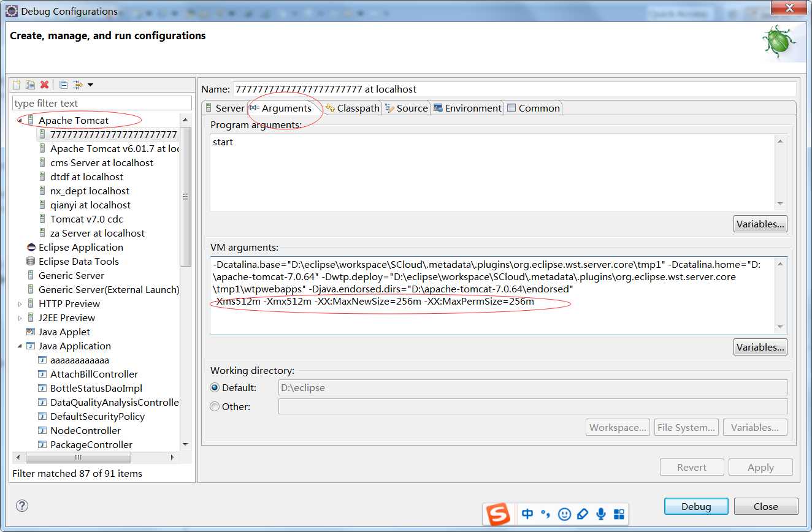812x532 pixels.
Task: Select Eclipse Data Tools in the tree
Action: click(x=73, y=261)
